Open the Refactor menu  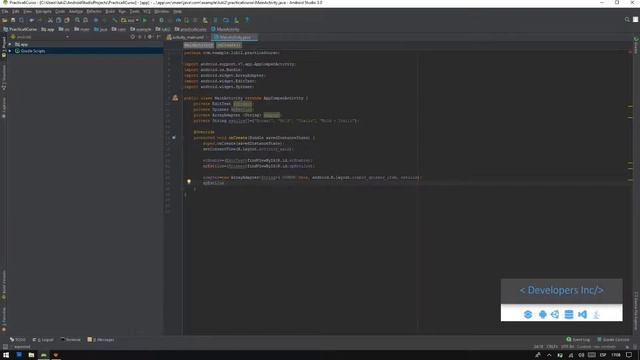(x=94, y=11)
